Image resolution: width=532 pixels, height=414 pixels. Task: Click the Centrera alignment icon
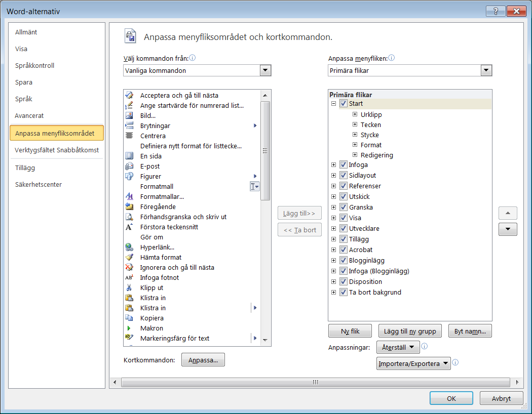[x=129, y=136]
